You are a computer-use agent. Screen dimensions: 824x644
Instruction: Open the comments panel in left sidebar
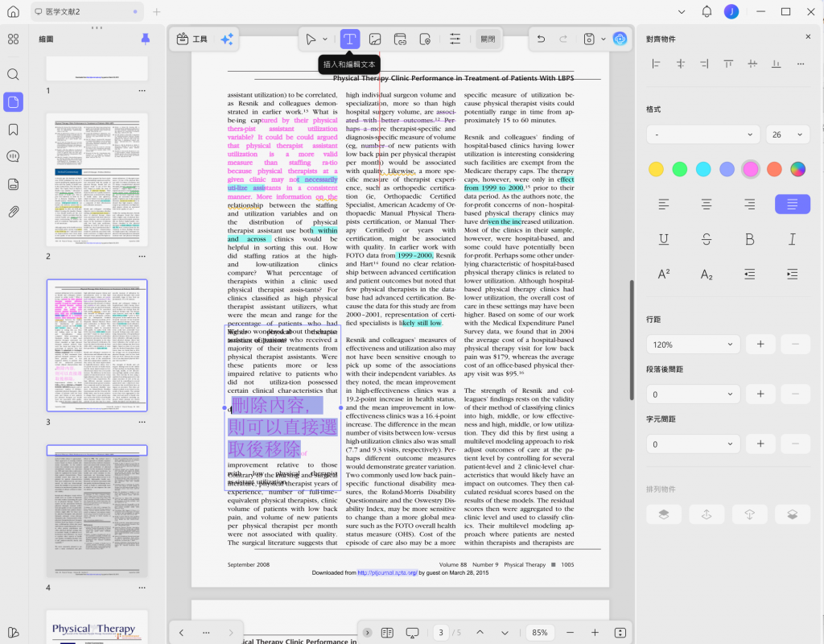[x=13, y=156]
